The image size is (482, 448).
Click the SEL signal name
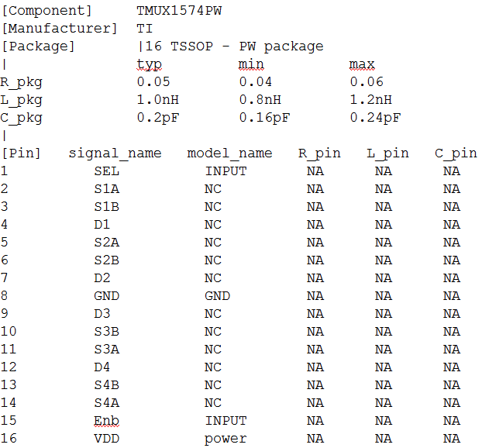107,171
